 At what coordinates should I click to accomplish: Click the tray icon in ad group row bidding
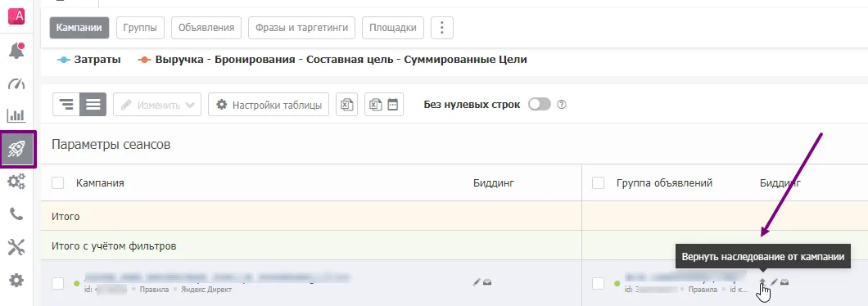click(x=784, y=282)
